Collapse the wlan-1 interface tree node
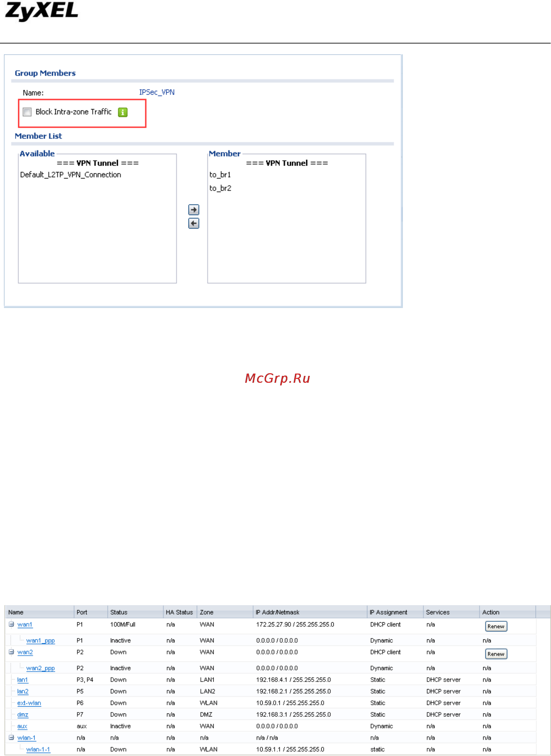 [x=11, y=738]
